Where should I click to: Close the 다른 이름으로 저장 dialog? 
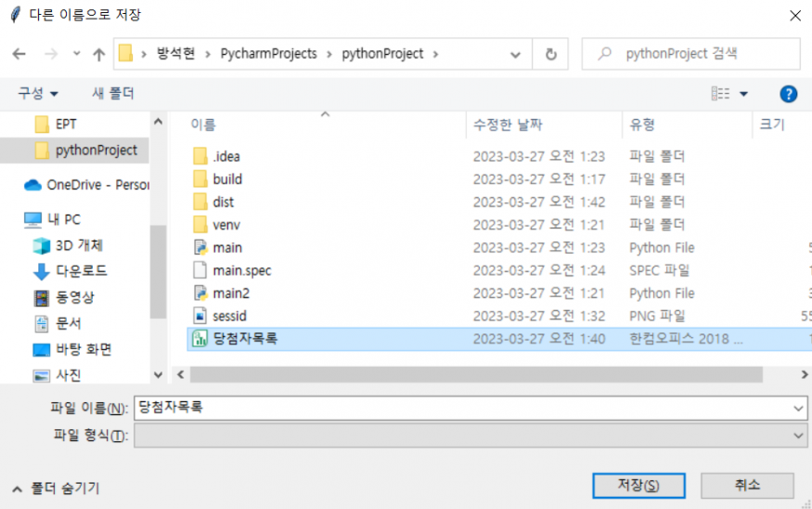795,16
